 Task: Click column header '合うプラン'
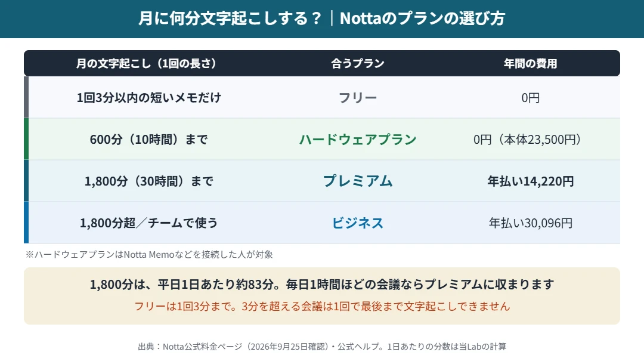[357, 63]
